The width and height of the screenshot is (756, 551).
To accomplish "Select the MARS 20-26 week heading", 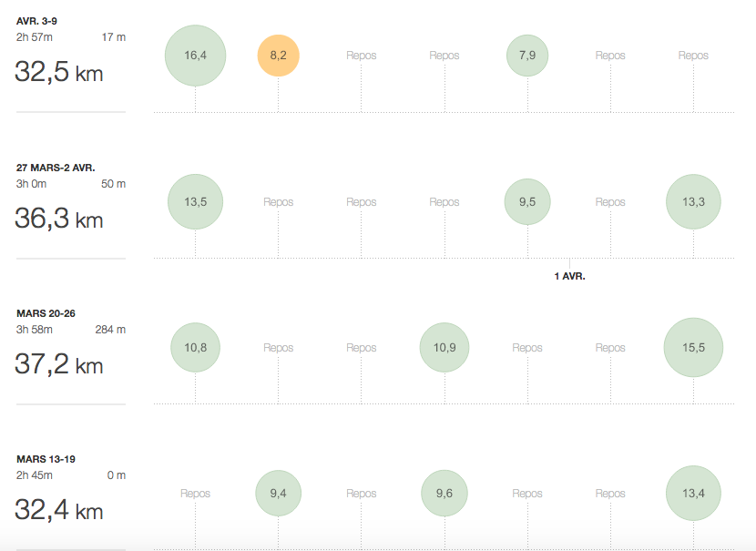I will (x=46, y=313).
